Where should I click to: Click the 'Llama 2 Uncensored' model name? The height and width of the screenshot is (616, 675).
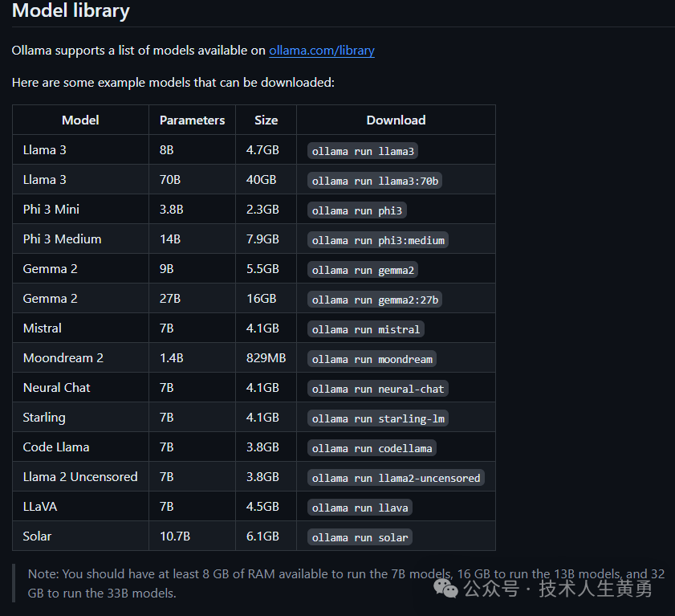coord(80,477)
